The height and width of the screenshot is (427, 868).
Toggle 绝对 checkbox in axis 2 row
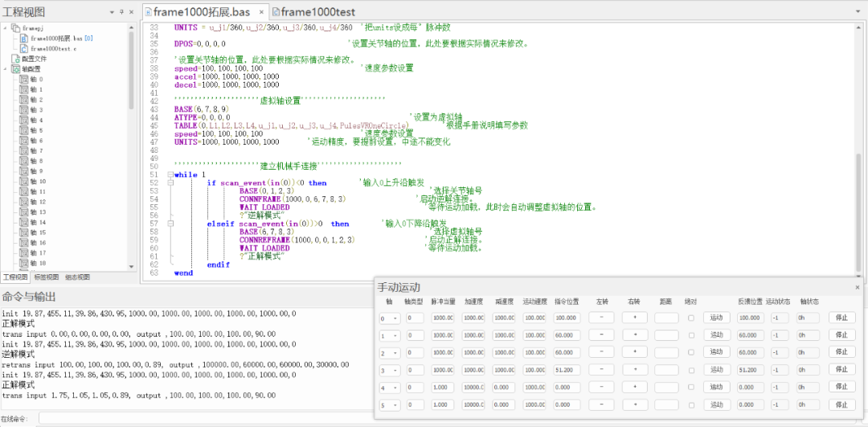tap(691, 353)
